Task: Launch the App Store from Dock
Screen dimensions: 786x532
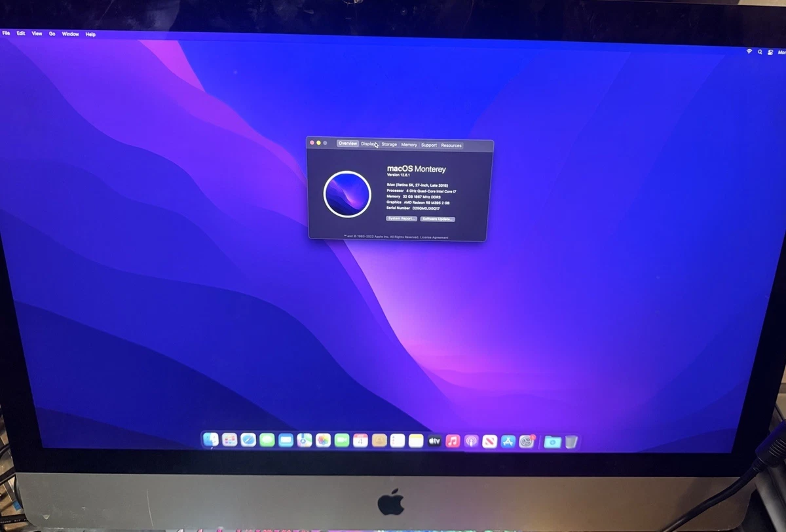Action: [x=508, y=441]
